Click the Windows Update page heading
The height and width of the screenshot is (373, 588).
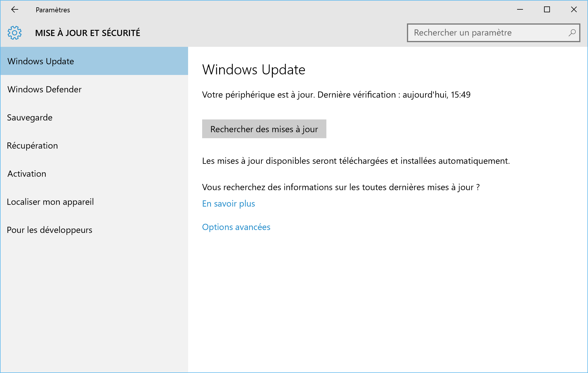coord(254,70)
